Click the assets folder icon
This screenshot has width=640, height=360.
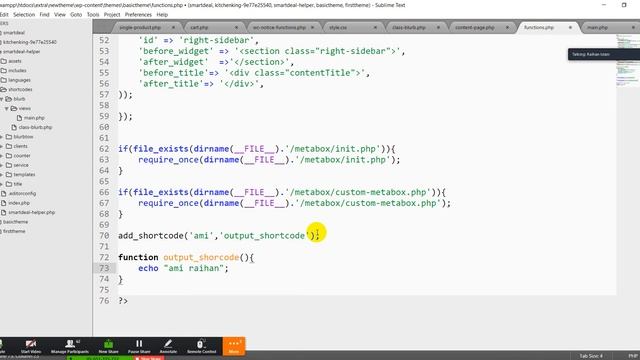[4, 61]
